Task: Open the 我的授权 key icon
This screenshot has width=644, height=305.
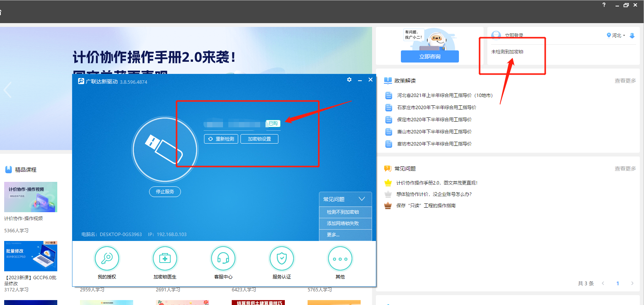Action: 107,258
